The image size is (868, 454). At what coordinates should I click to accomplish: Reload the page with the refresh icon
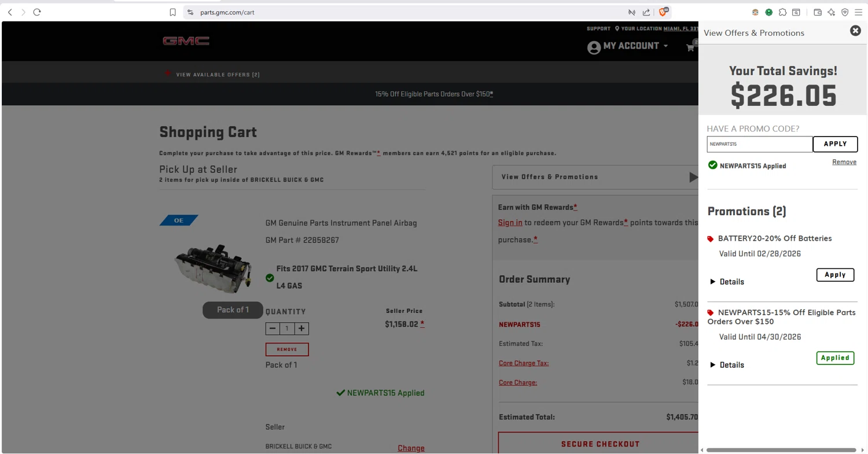pos(37,12)
